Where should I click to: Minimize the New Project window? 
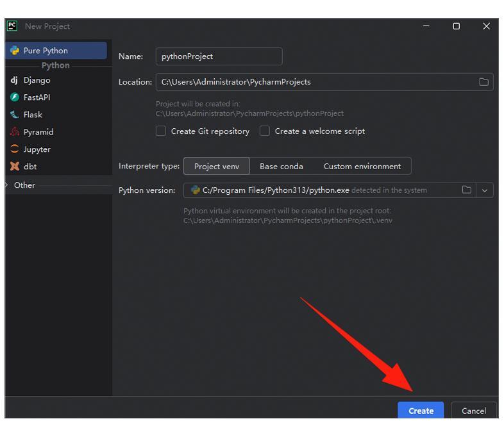coord(426,26)
